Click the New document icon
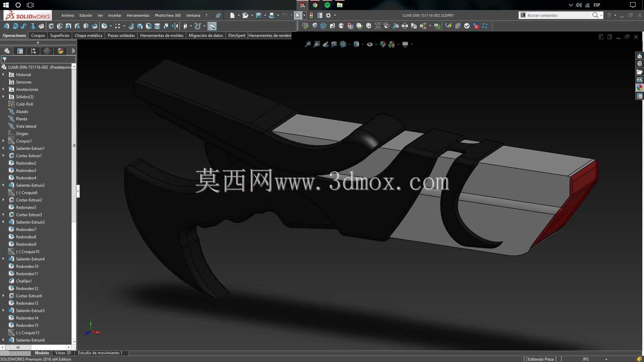Image resolution: width=644 pixels, height=362 pixels. pyautogui.click(x=232, y=15)
